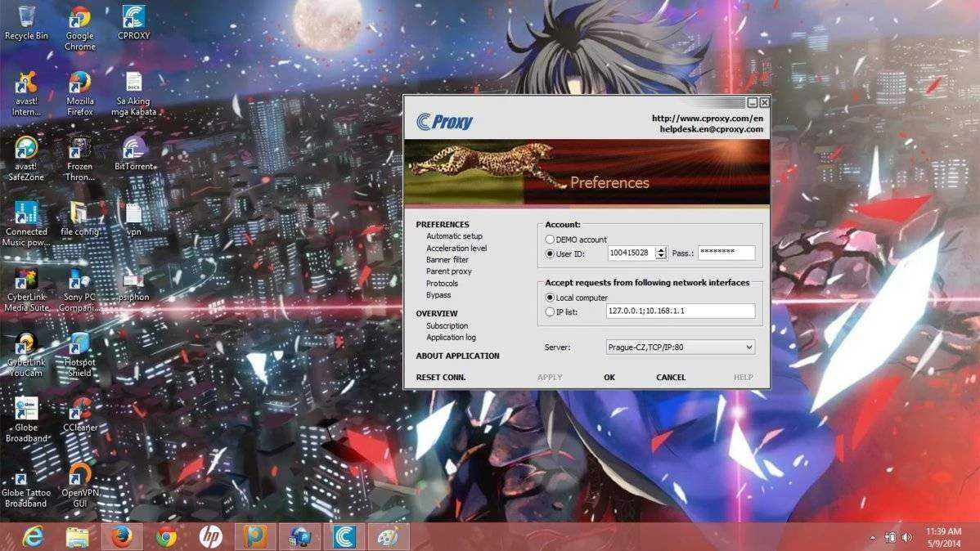980x551 pixels.
Task: Open the CPROXY desktop shortcut
Action: 134,23
